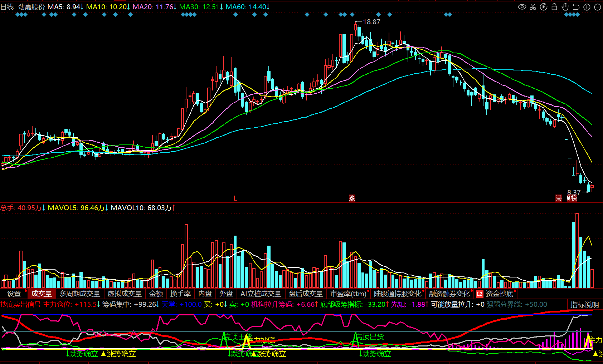Viewport: 603px width, 364px height.
Task: Switch to 换手率 indicator tab
Action: tap(180, 294)
